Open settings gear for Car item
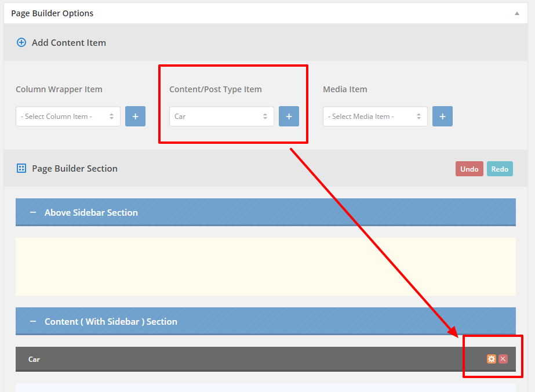Image resolution: width=535 pixels, height=392 pixels. click(492, 359)
